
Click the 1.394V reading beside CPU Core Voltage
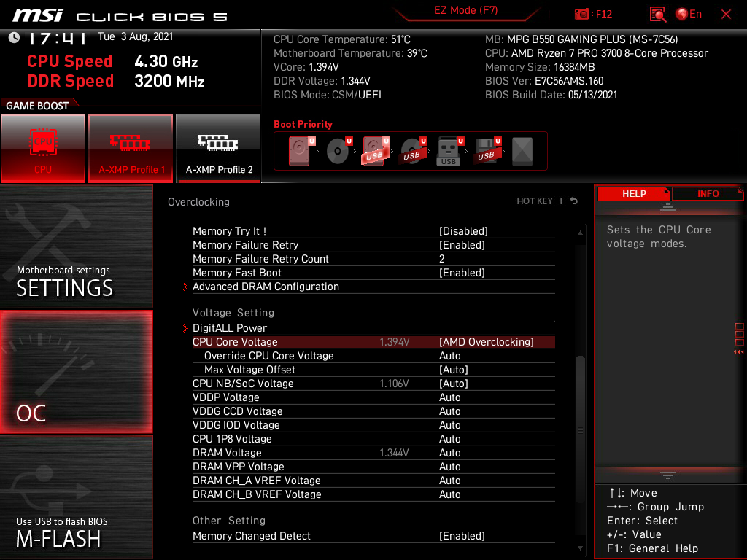click(x=395, y=342)
